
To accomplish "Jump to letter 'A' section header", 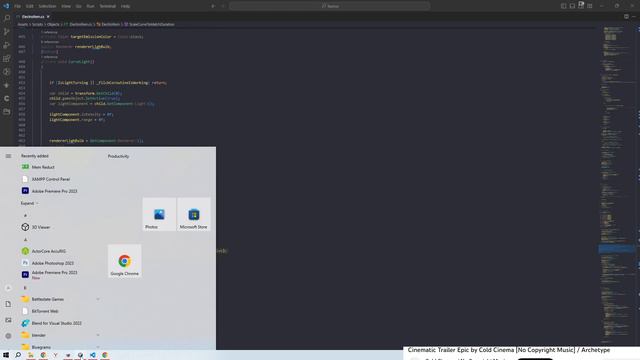I will tap(25, 239).
